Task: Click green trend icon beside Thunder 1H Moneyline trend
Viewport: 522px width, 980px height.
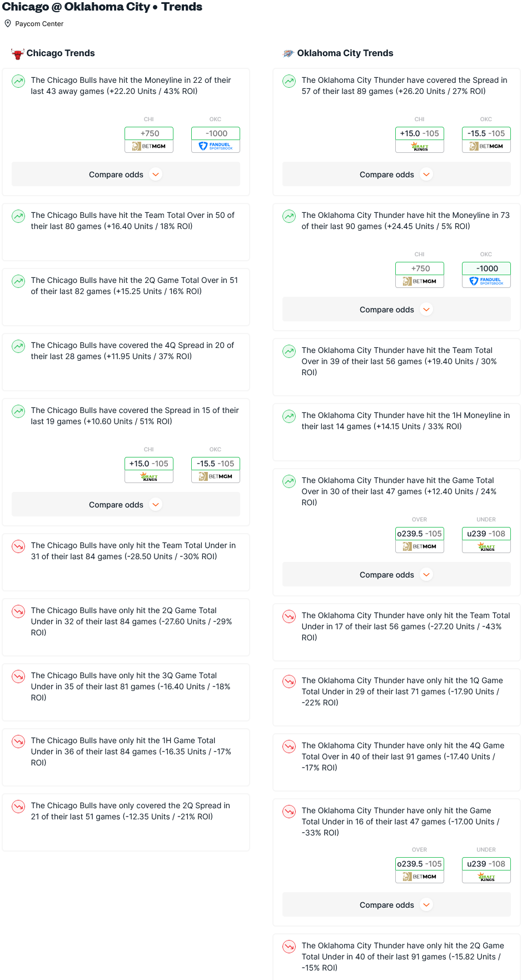Action: click(289, 416)
